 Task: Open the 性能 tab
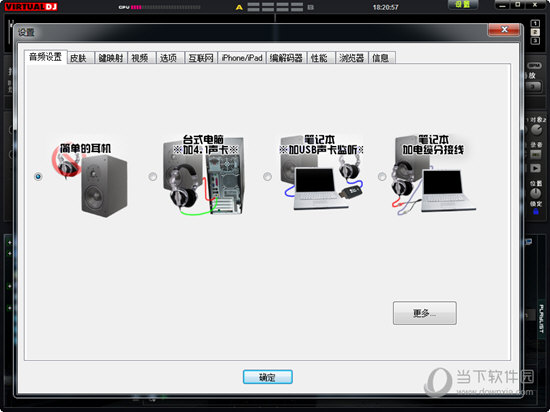click(321, 58)
